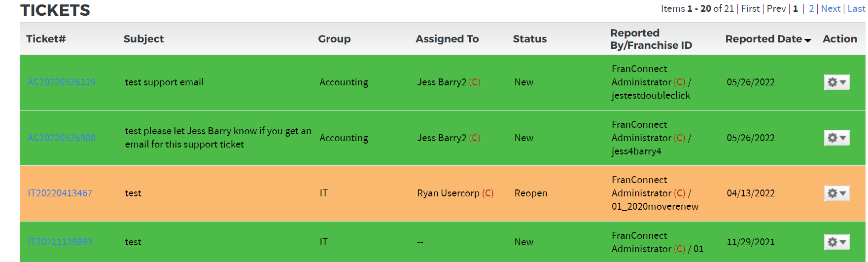
Task: Click First page pagination text
Action: pyautogui.click(x=750, y=8)
